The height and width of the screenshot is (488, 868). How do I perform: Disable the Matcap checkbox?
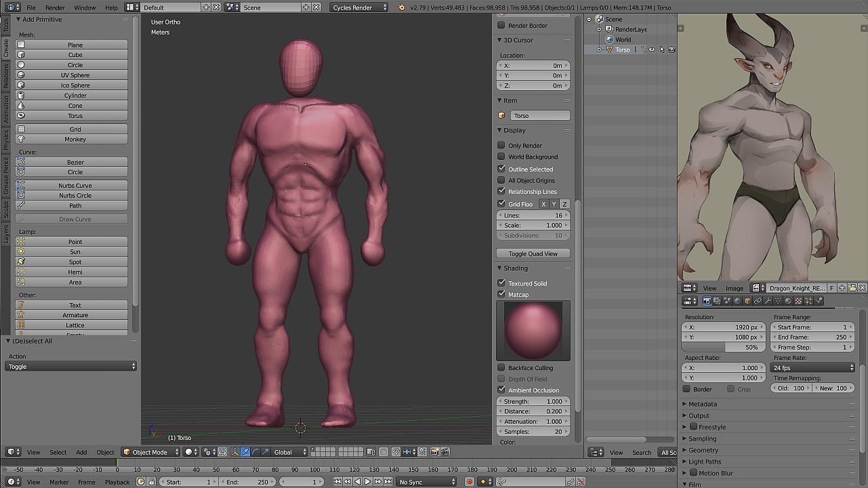501,294
